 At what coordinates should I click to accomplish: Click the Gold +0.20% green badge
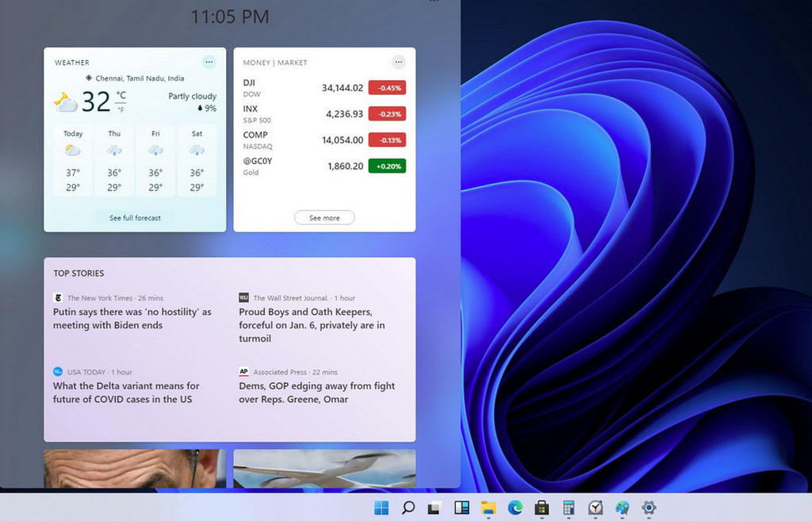point(387,167)
